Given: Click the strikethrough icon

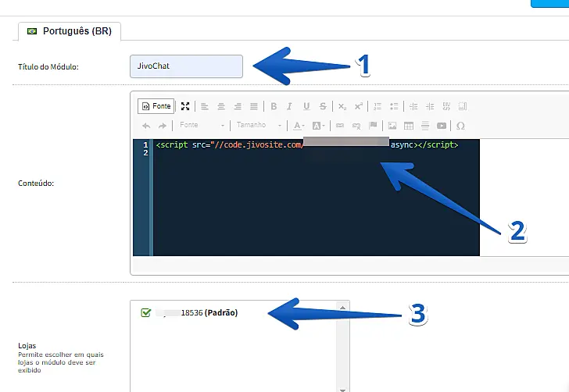Looking at the screenshot, I should click(x=322, y=106).
